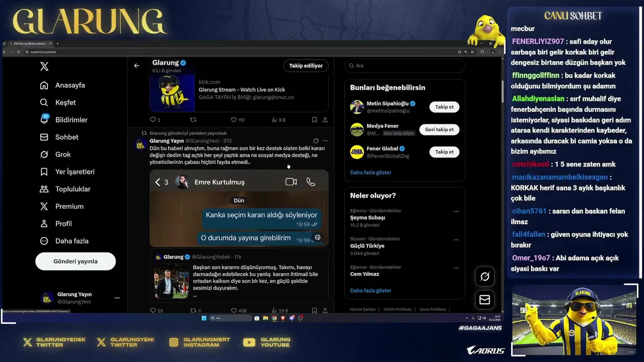The height and width of the screenshot is (362, 644).
Task: Click Daha fazla göster under suggestions
Action: tap(370, 172)
